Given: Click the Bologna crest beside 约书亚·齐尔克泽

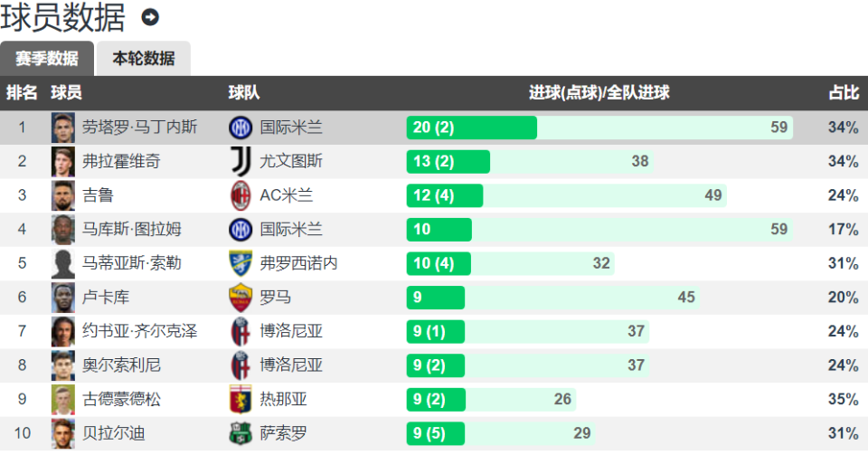Looking at the screenshot, I should (x=241, y=331).
